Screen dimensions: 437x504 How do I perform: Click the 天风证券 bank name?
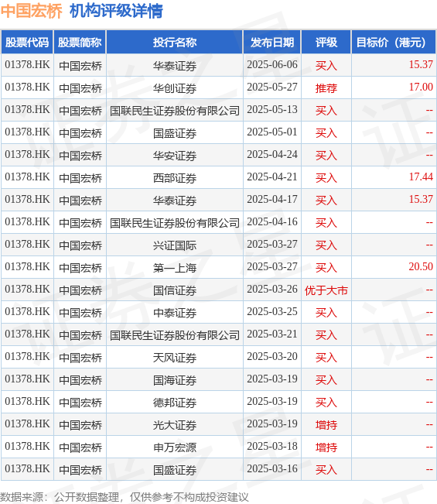pos(174,358)
